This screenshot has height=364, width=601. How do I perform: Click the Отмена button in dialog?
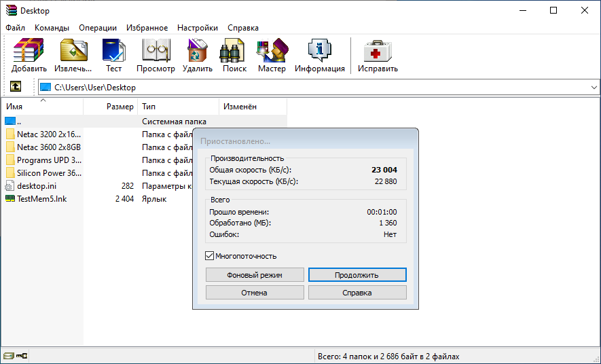(x=254, y=293)
